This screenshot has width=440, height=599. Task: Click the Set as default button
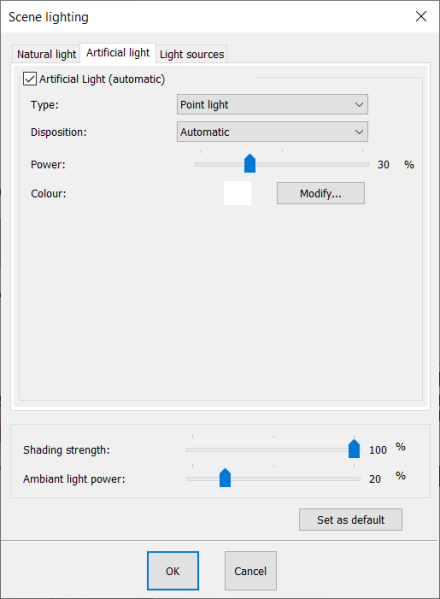click(x=351, y=520)
